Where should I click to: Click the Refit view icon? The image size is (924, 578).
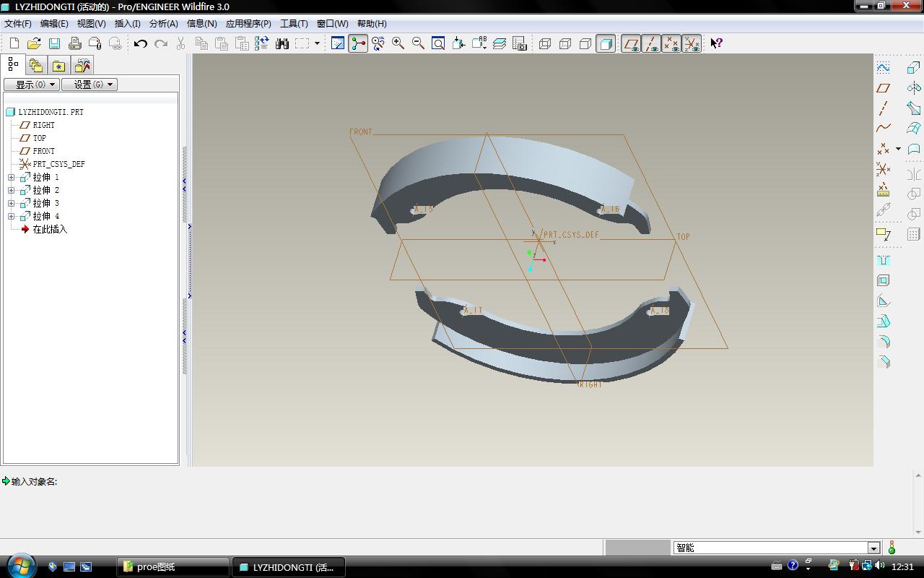(x=438, y=43)
